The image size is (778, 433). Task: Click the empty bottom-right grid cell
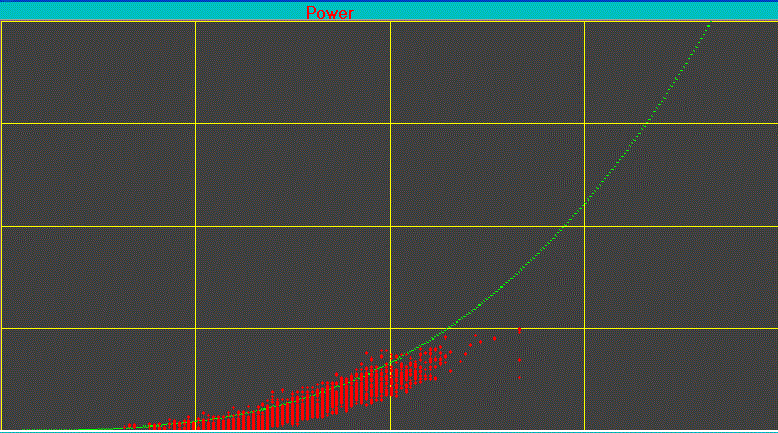(x=680, y=380)
